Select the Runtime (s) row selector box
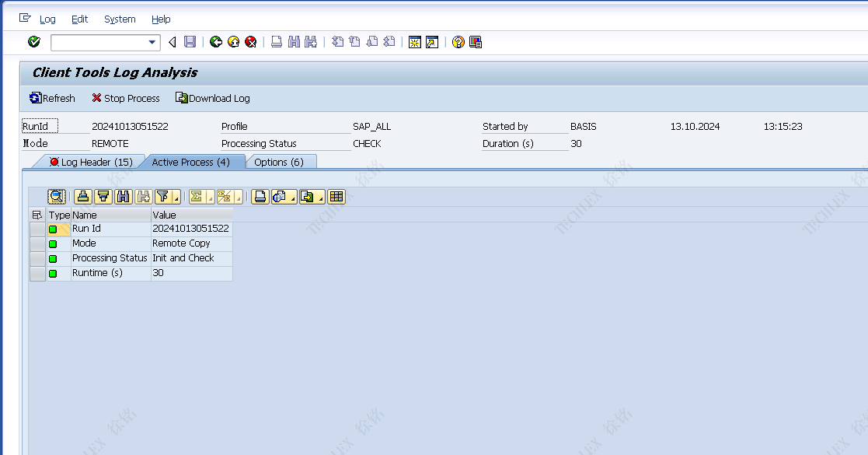Image resolution: width=868 pixels, height=455 pixels. tap(37, 273)
